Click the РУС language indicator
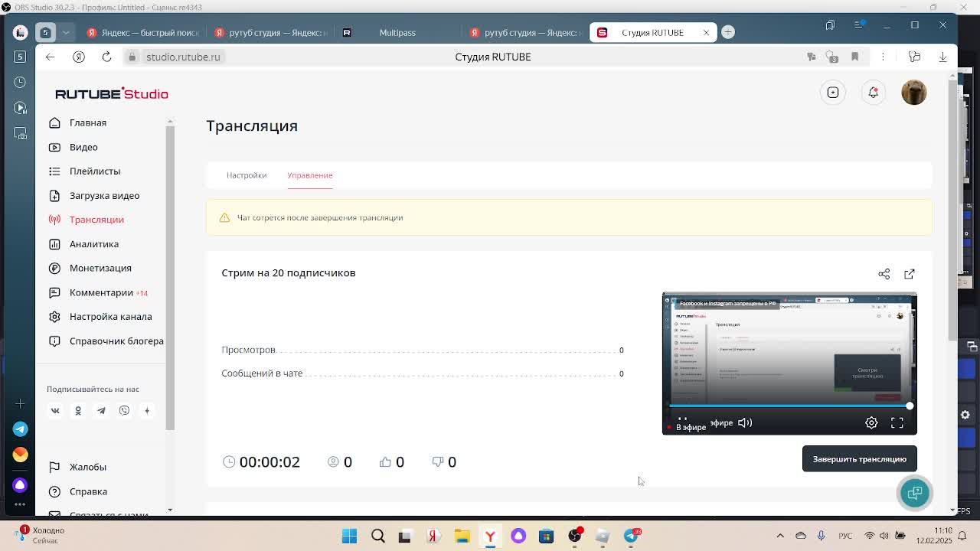The height and width of the screenshot is (551, 980). point(845,536)
